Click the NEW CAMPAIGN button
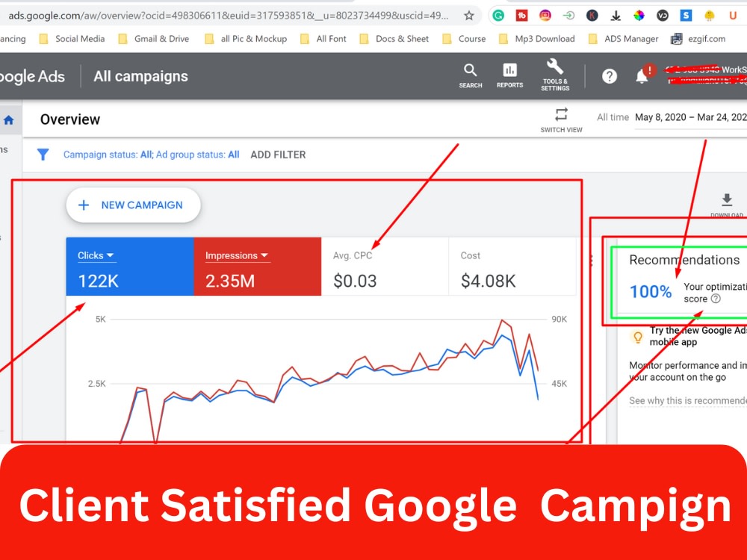Viewport: 747px width, 560px height. click(134, 205)
